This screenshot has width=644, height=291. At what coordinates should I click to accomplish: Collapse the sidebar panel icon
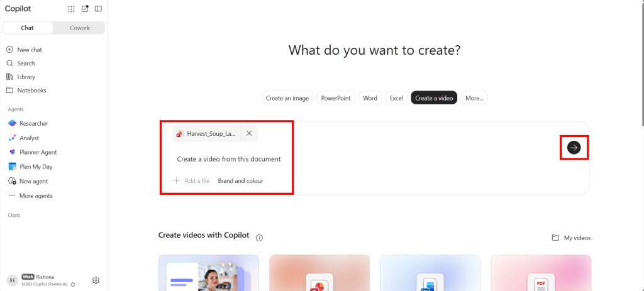point(98,9)
